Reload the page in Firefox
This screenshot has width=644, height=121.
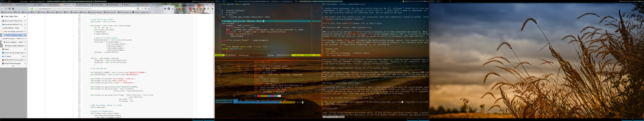(x=10, y=9)
